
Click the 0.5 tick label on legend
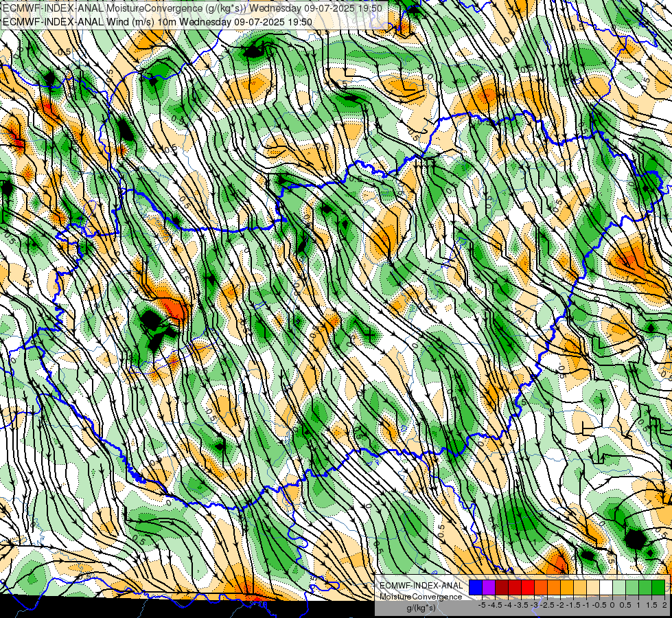[625, 605]
